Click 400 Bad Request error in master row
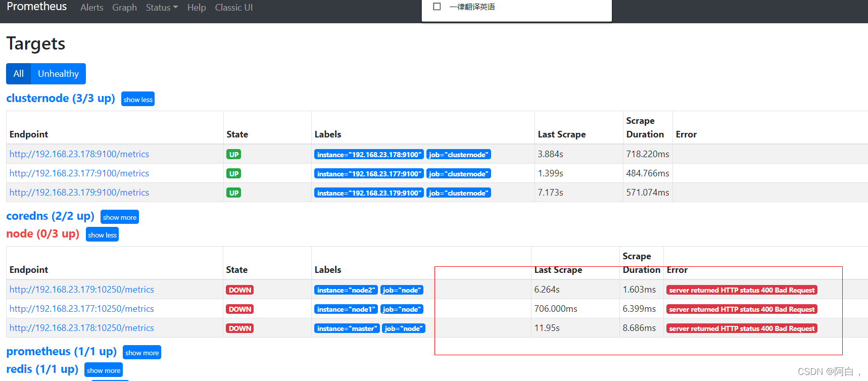This screenshot has width=868, height=381. click(742, 328)
